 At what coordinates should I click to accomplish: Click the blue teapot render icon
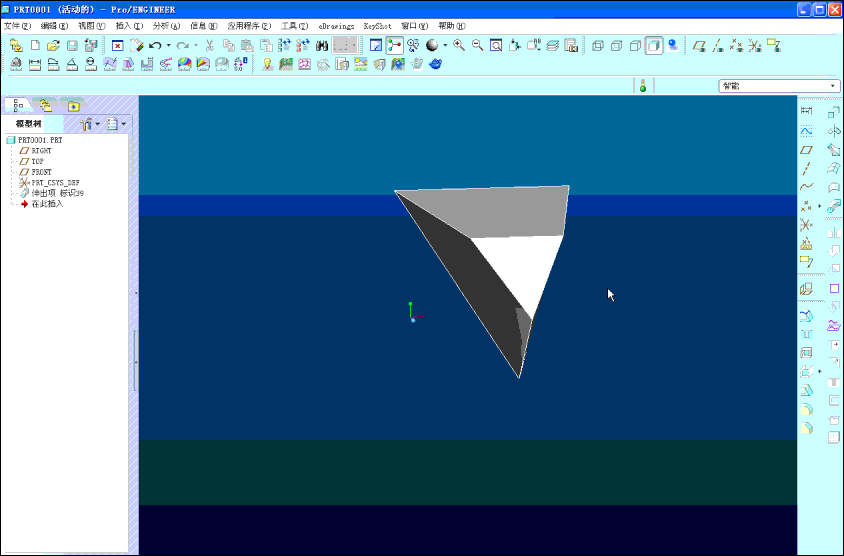435,64
